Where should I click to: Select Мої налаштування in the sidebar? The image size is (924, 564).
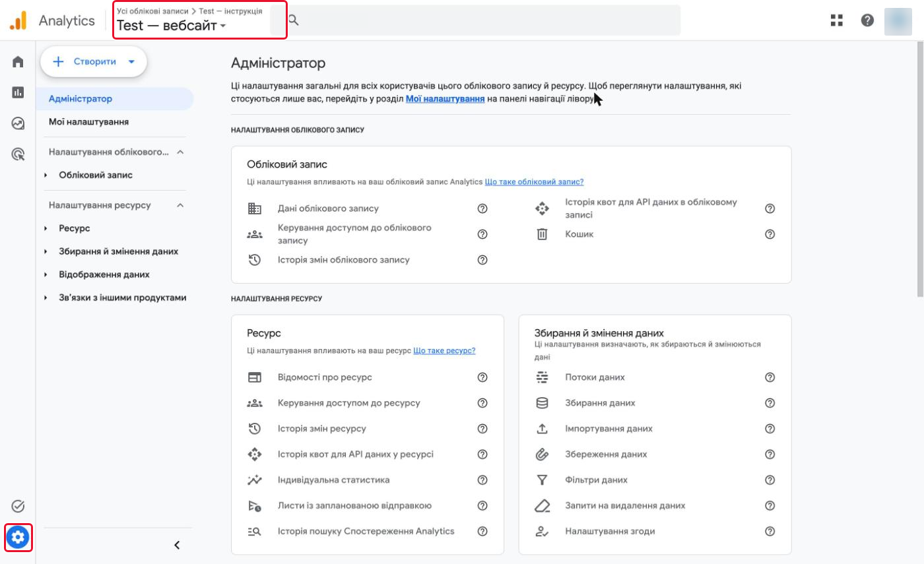[x=88, y=122]
